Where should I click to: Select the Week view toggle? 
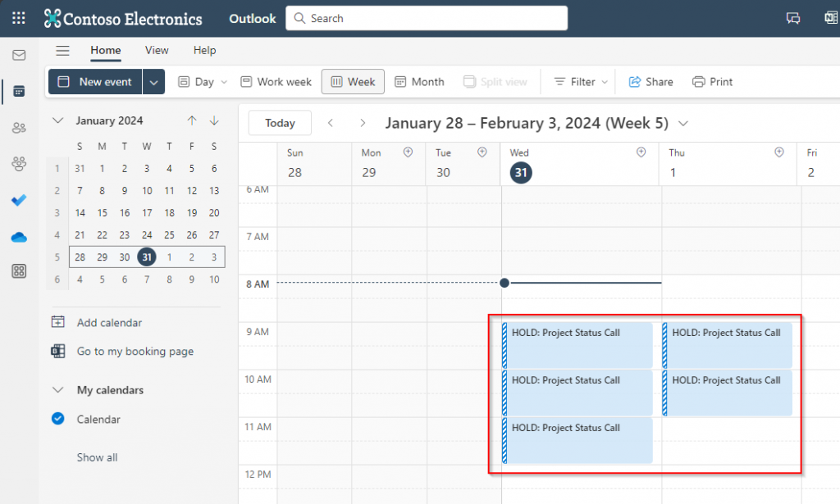click(x=353, y=82)
